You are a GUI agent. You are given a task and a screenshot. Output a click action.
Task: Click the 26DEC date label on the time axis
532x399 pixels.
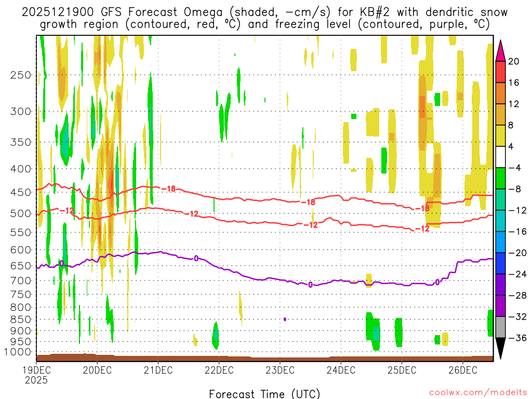463,370
